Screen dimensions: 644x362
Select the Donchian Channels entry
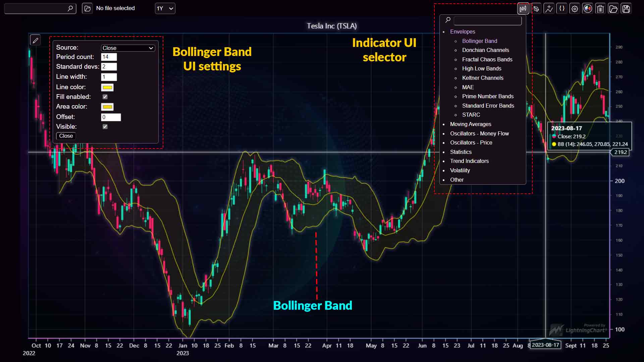[x=485, y=50]
